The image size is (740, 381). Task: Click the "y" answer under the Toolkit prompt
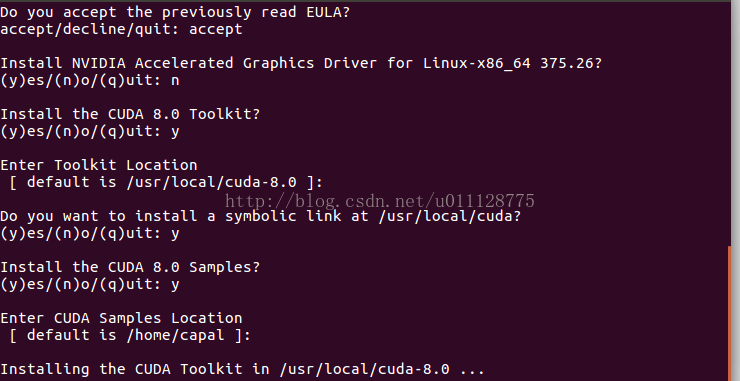[x=175, y=132]
